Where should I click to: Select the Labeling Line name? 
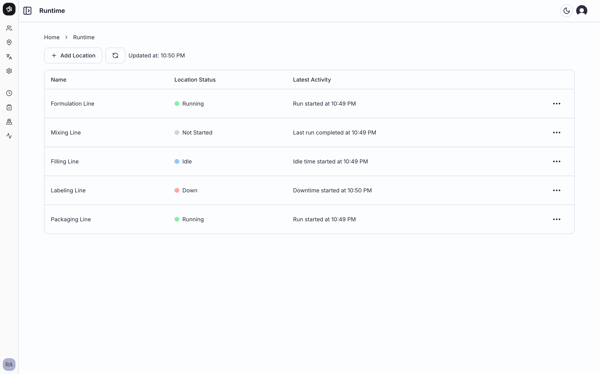68,190
